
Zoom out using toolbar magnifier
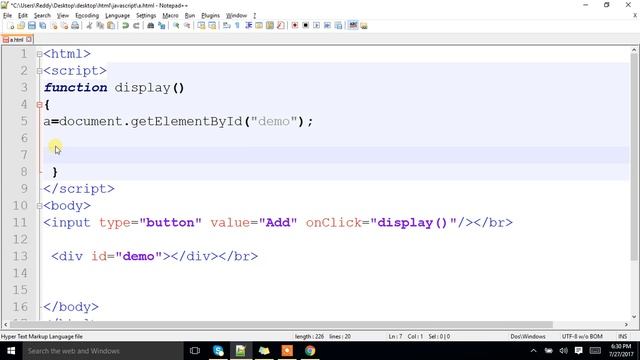(187, 26)
